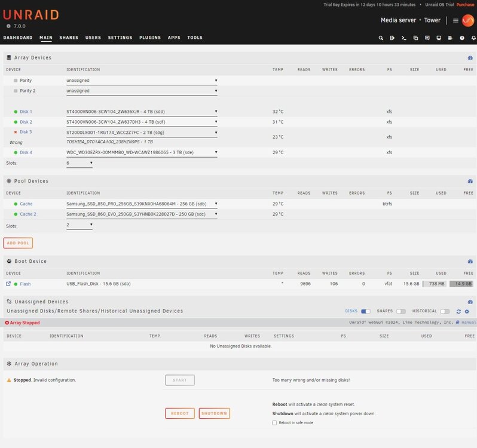Click the ADD POOL button
Screen dimensions: 477x448
click(18, 243)
